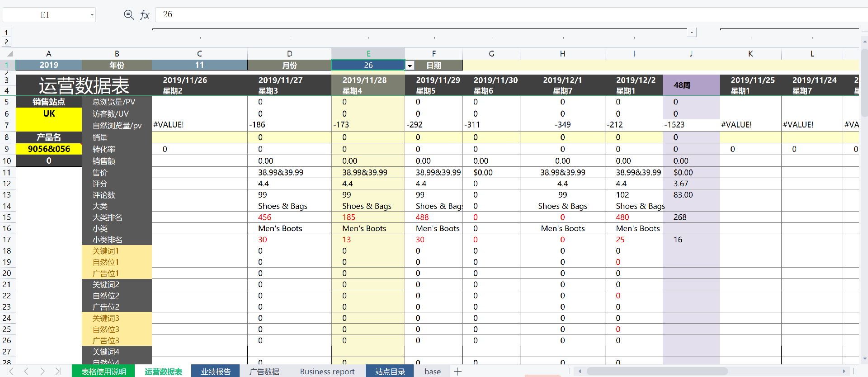Switch to 广告数据 sheet tab

(264, 371)
